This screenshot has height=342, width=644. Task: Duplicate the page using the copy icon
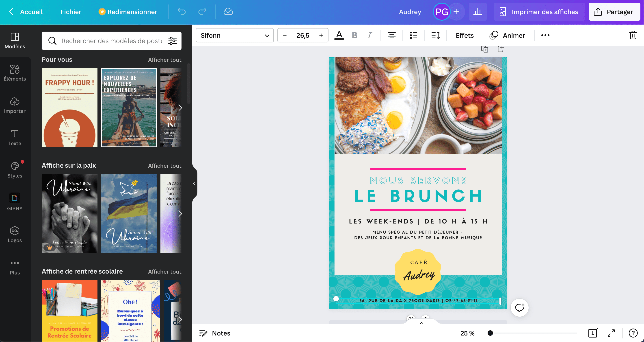tap(485, 49)
